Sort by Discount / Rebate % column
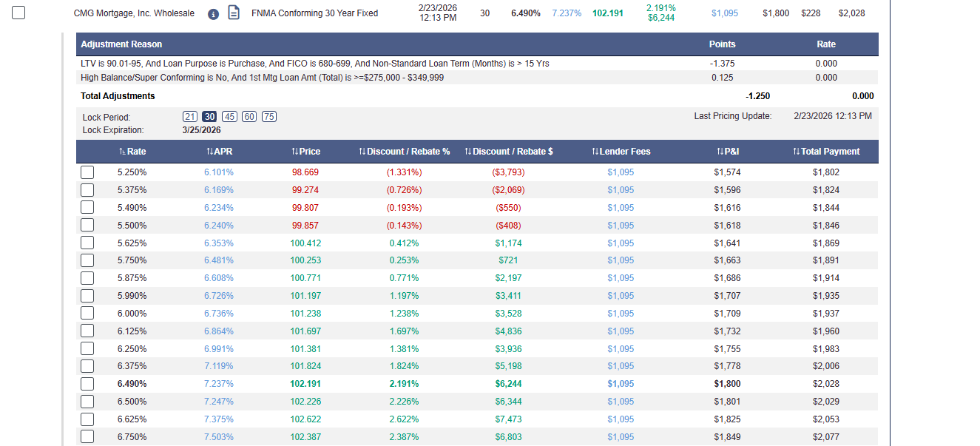980x446 pixels. click(x=404, y=152)
